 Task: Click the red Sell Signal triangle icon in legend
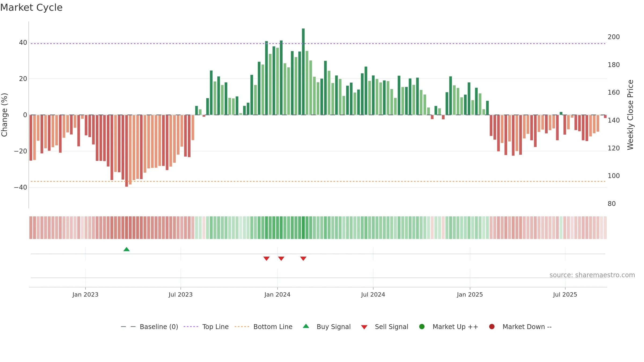[x=364, y=327]
